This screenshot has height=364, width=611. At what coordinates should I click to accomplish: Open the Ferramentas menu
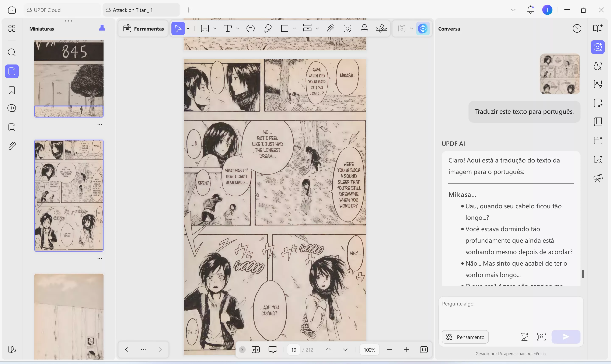143,28
